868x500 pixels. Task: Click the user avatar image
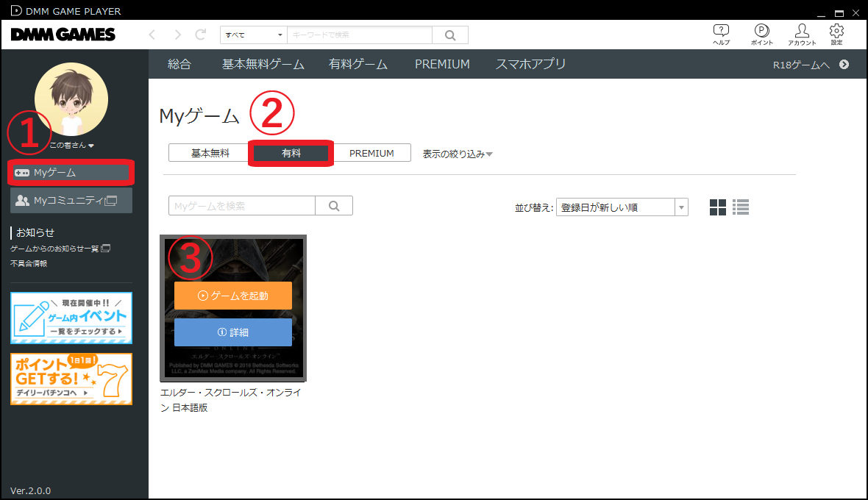pyautogui.click(x=71, y=99)
